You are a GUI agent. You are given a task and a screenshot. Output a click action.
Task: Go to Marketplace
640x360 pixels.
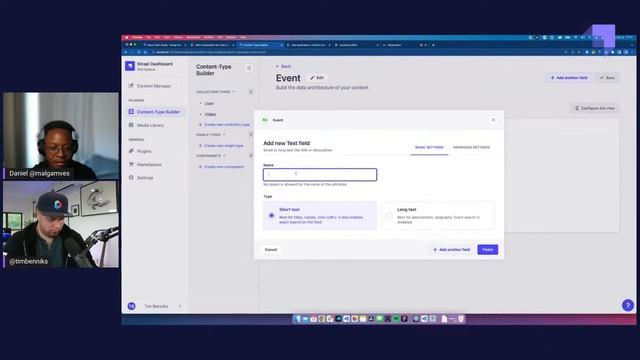[x=145, y=164]
